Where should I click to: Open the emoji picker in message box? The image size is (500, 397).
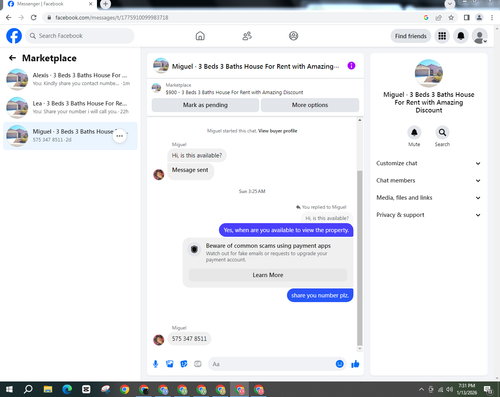[340, 364]
